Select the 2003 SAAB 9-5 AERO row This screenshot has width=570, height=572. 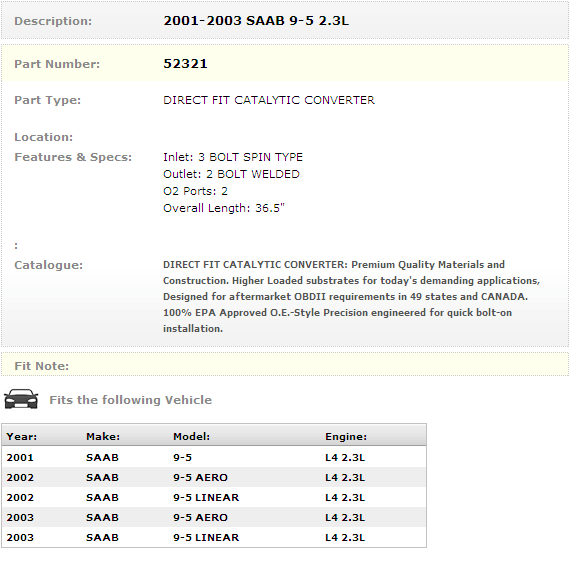point(214,518)
